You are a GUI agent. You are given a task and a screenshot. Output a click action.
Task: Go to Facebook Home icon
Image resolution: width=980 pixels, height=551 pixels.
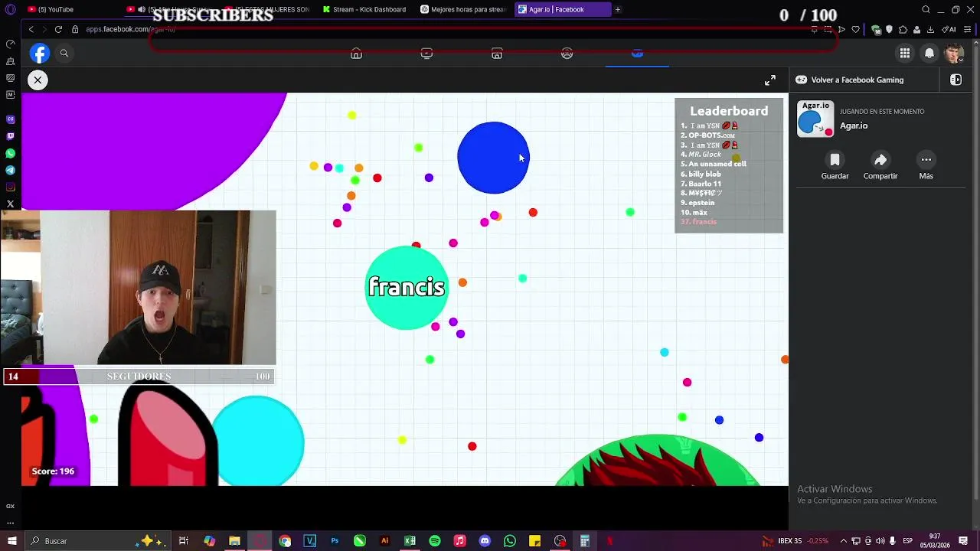356,54
